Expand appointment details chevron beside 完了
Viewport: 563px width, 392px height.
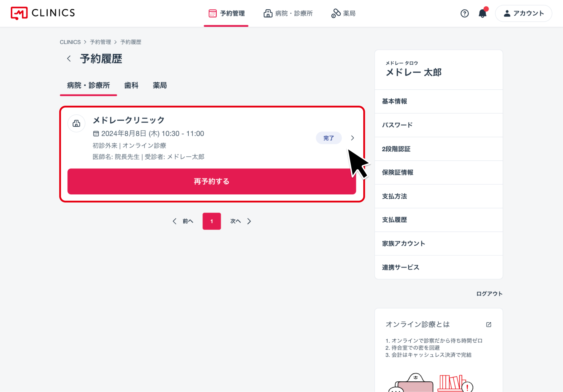[x=352, y=138]
